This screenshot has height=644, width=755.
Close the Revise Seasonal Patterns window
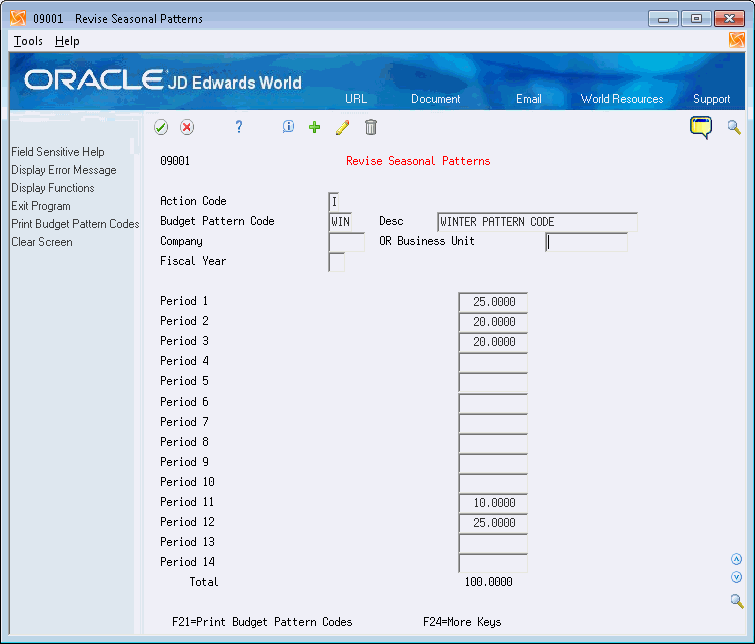point(729,19)
